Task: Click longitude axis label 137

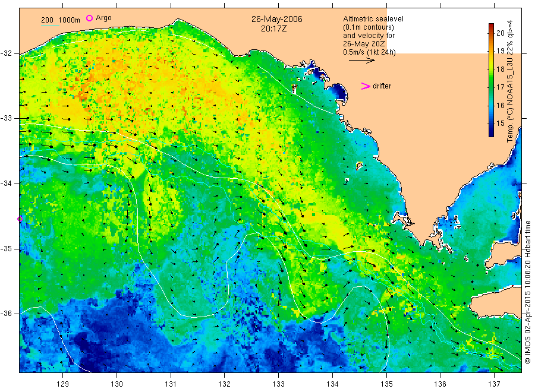Action: click(x=494, y=384)
